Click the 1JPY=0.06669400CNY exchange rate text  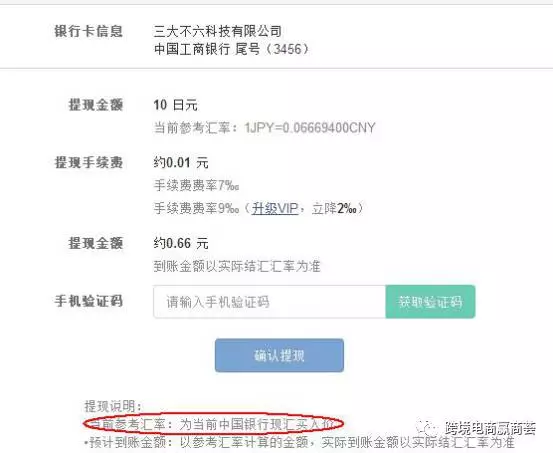pos(310,127)
